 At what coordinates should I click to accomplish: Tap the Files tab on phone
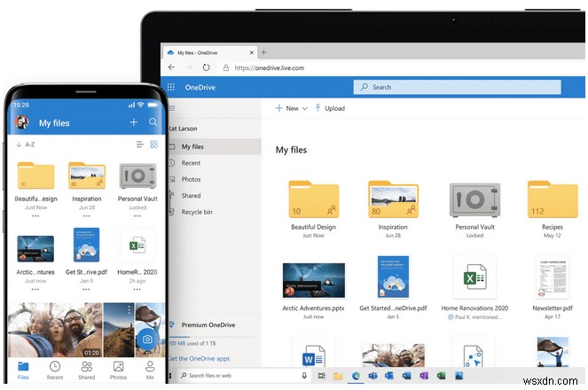pos(23,370)
